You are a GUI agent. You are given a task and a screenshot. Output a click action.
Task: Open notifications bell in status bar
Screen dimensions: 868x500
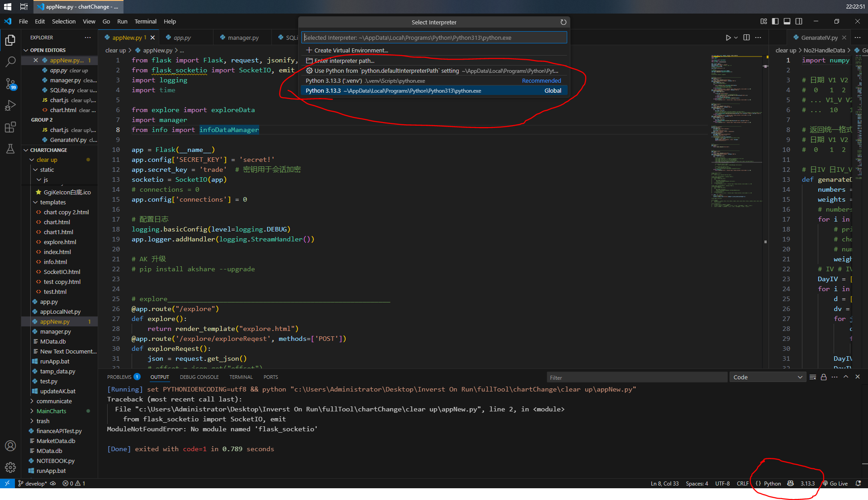coord(858,483)
